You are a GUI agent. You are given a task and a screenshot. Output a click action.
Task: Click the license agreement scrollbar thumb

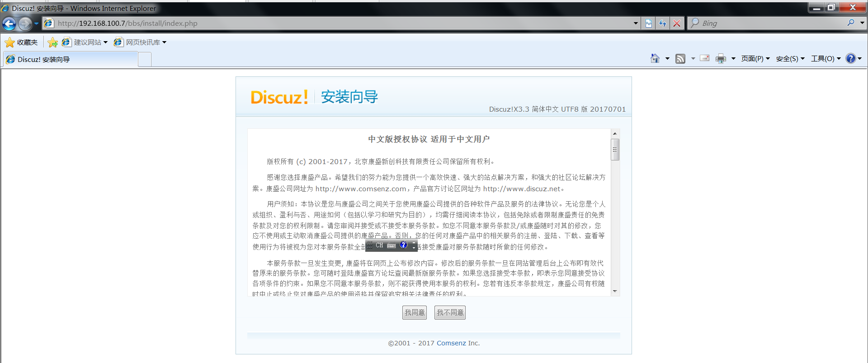(615, 150)
